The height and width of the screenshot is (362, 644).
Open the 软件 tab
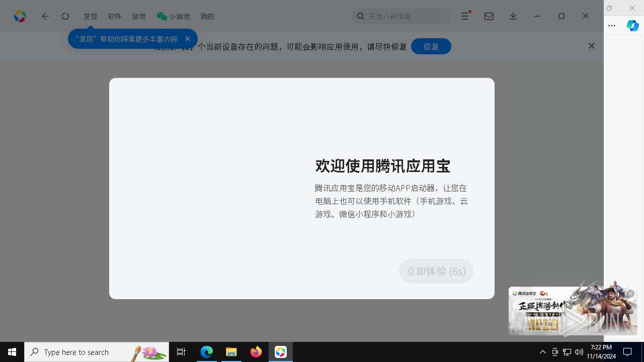click(x=115, y=16)
